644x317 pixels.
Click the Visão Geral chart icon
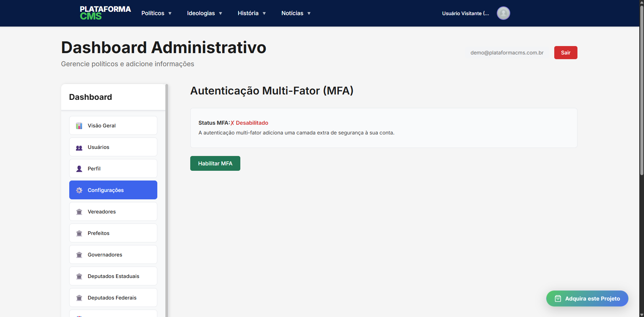click(x=79, y=126)
